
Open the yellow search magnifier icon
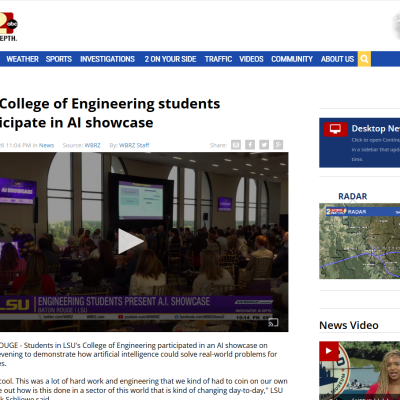364,59
